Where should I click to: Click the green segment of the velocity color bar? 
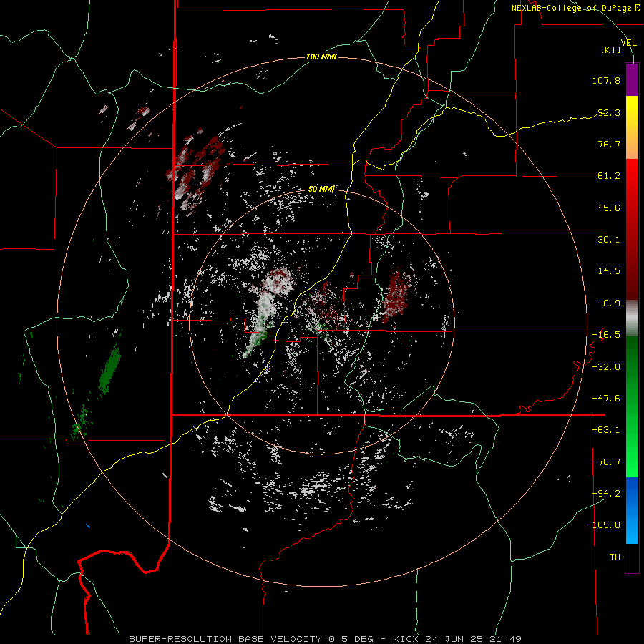click(x=632, y=406)
